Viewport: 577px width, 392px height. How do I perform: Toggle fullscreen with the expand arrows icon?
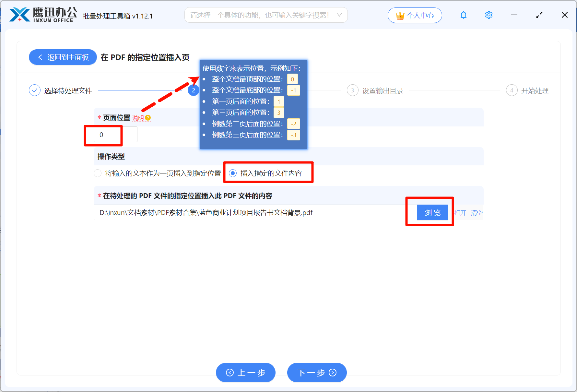click(x=539, y=15)
